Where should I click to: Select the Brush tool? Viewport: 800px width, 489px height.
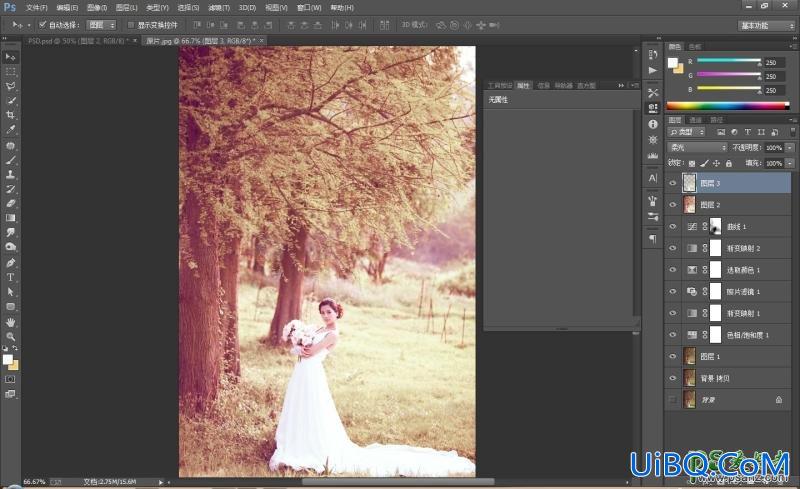(10, 160)
